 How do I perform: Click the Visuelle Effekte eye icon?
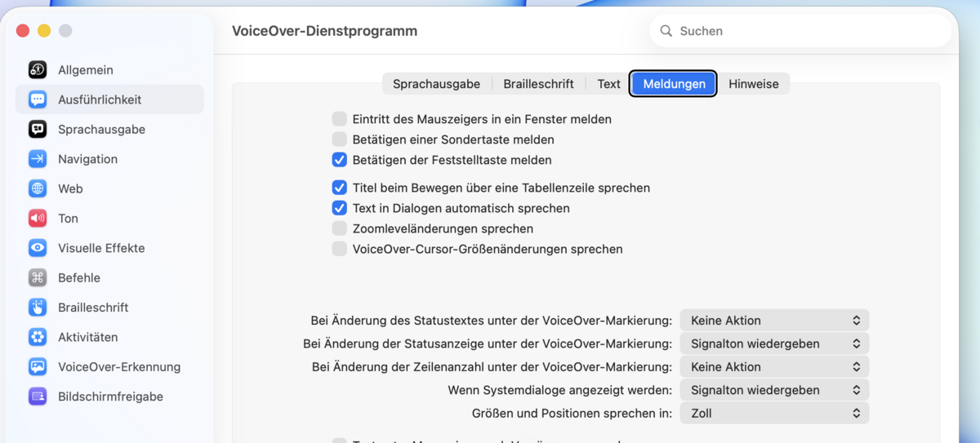[x=38, y=248]
